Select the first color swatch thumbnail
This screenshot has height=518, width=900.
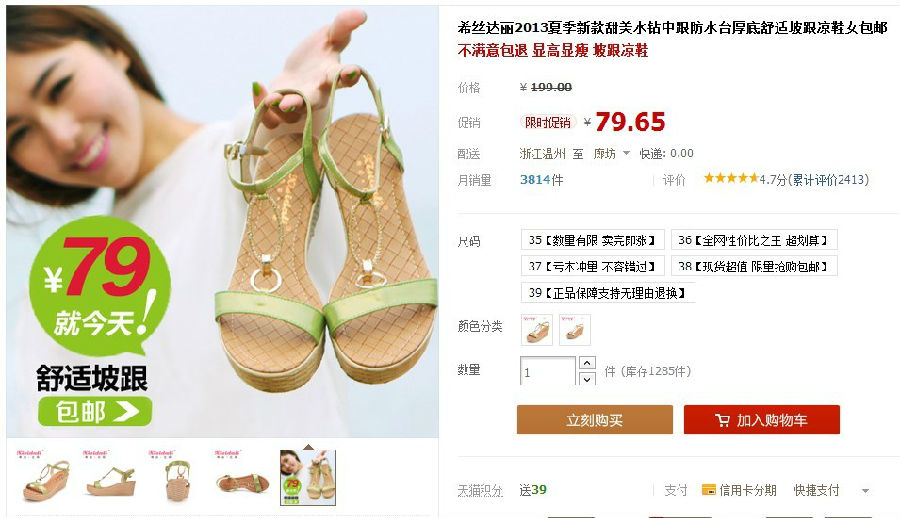pos(537,330)
